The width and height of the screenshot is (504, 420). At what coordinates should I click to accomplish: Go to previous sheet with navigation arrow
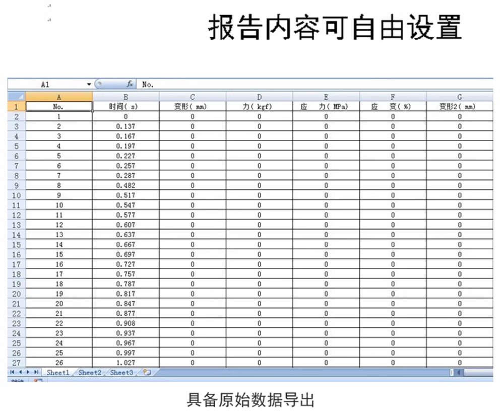pos(20,372)
